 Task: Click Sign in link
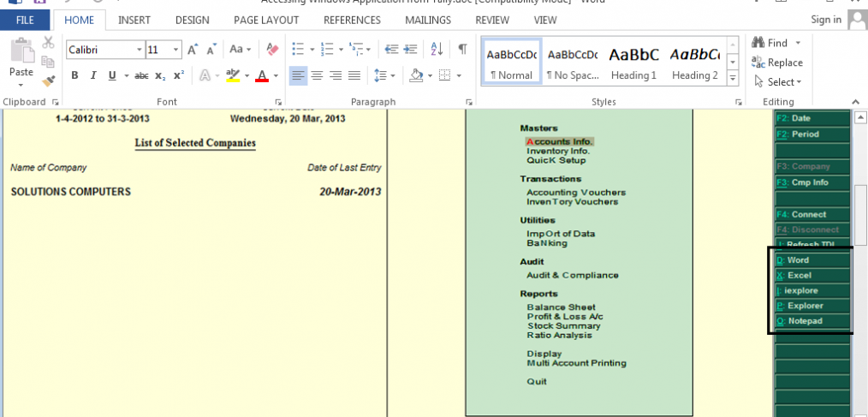tap(826, 20)
